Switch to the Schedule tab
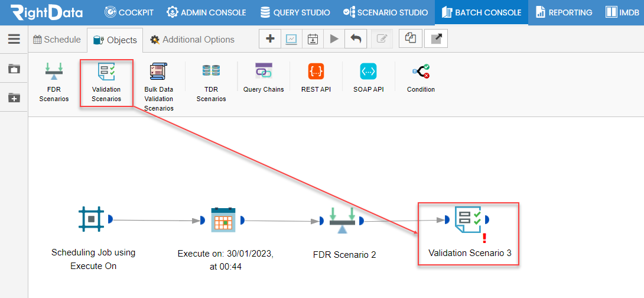This screenshot has width=644, height=298. tap(57, 40)
